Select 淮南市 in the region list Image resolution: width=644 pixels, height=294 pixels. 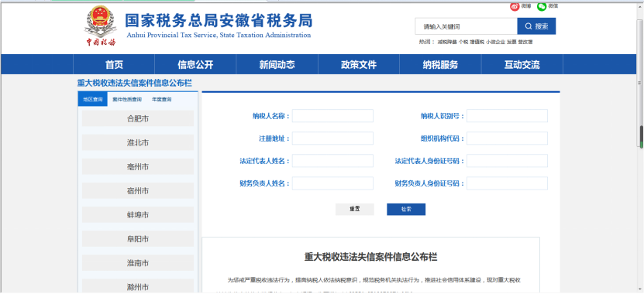[138, 262]
